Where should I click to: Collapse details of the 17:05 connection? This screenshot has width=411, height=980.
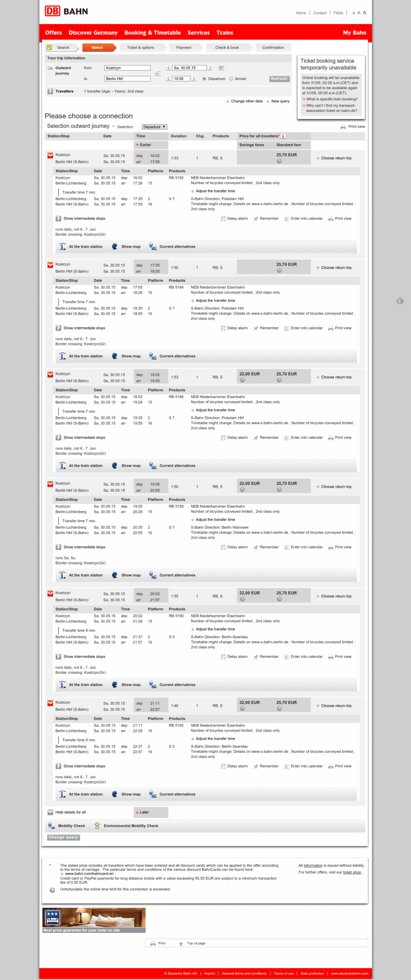pos(50,265)
